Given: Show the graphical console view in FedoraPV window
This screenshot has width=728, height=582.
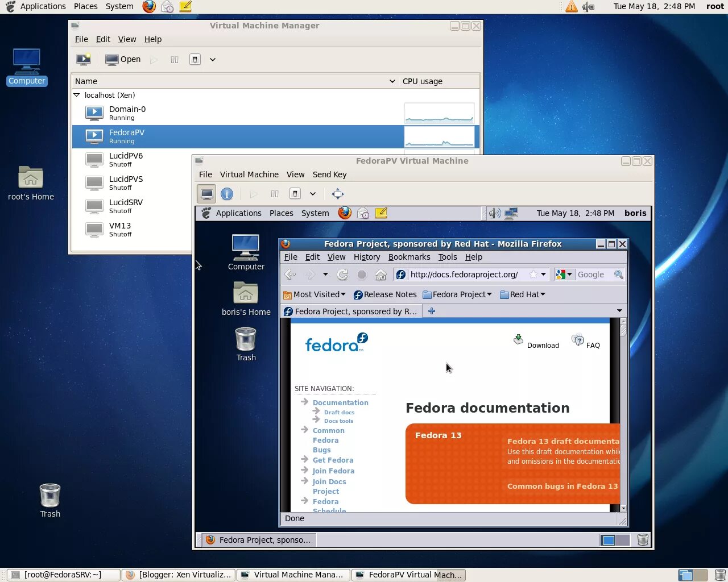Looking at the screenshot, I should point(207,194).
